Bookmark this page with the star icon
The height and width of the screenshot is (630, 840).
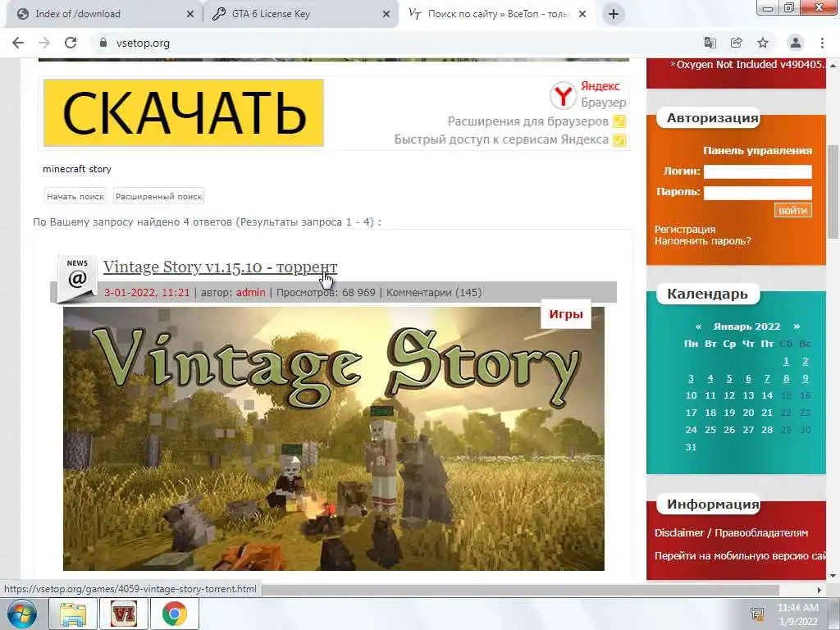[x=763, y=43]
